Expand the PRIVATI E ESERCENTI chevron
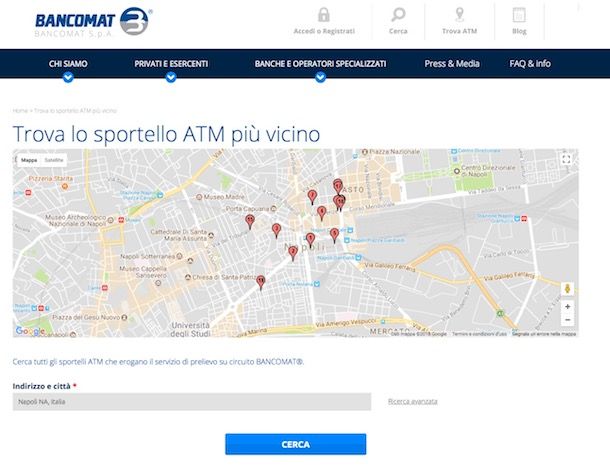Screen dimensions: 610x465 171,77
